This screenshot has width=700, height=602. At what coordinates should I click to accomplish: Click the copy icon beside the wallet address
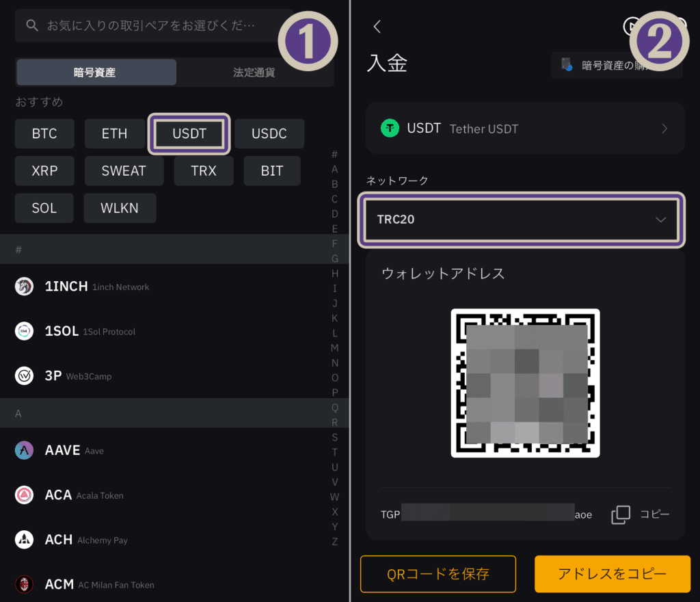coord(621,514)
